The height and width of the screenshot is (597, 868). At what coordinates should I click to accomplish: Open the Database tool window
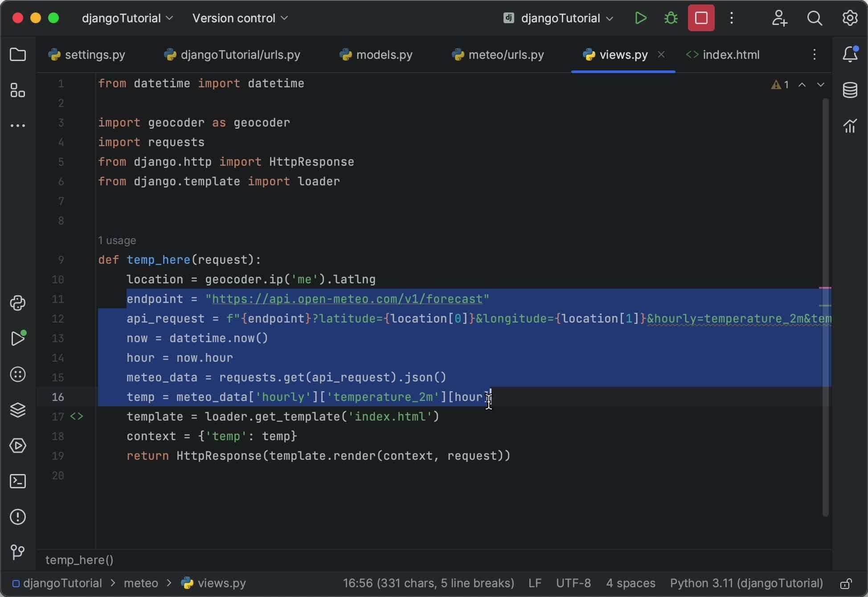[x=850, y=90]
